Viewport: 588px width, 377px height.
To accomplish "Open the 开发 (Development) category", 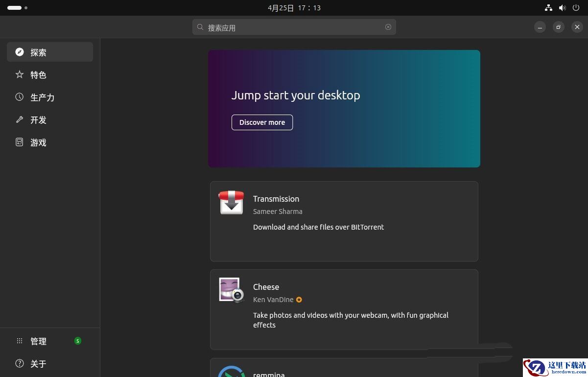I will click(x=50, y=119).
